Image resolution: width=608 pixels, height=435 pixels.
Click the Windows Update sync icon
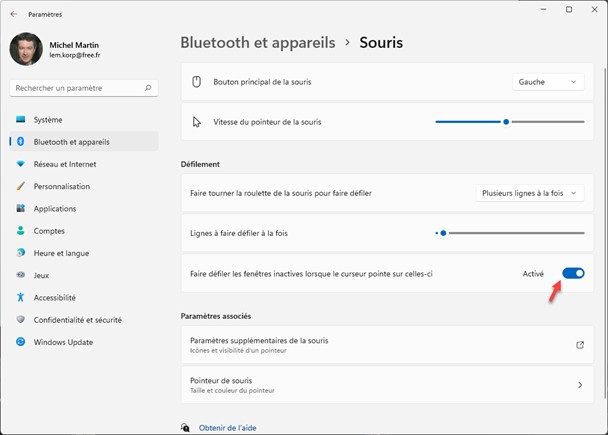20,341
